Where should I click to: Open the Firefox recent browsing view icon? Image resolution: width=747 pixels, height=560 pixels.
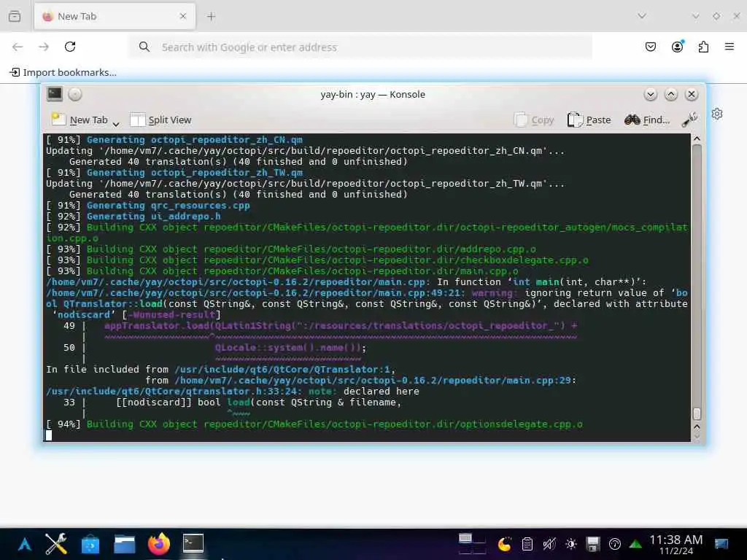15,17
